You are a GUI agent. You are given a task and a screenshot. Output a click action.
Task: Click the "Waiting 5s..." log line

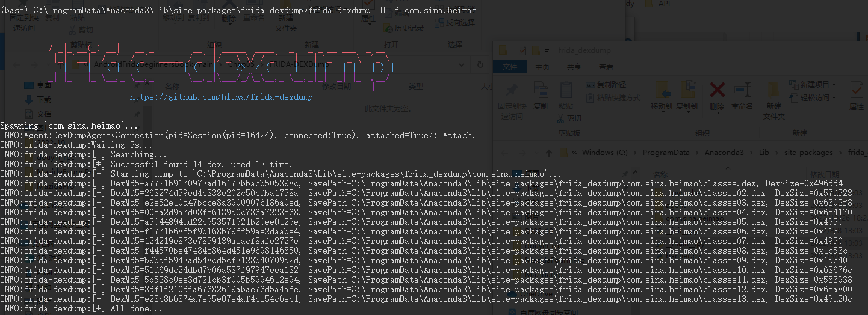76,145
